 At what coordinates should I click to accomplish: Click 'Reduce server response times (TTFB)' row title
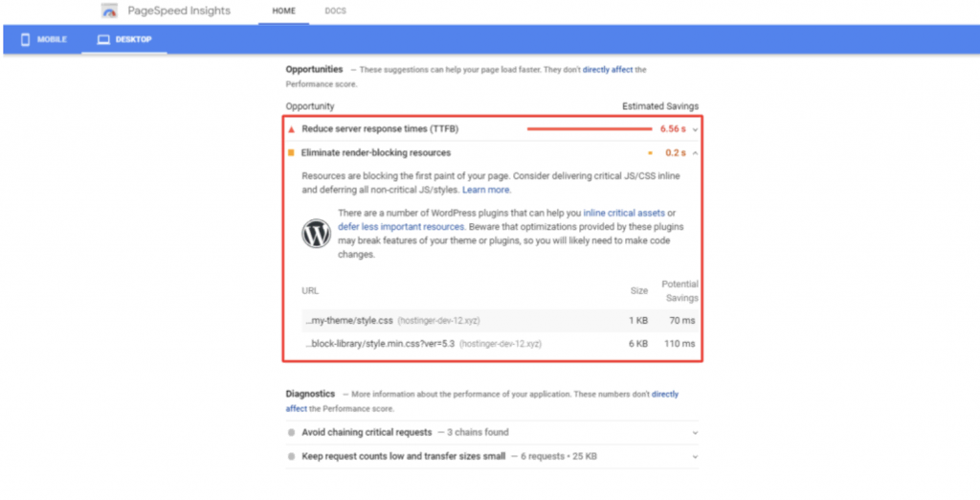point(380,129)
